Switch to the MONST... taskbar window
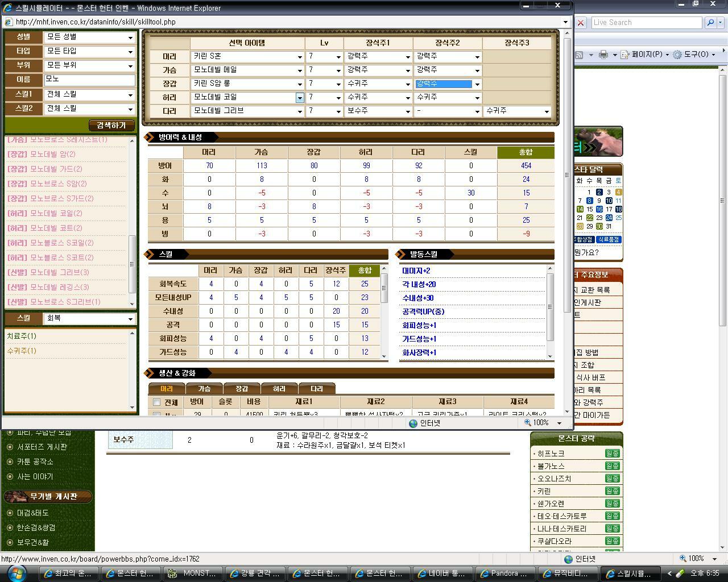 [193, 573]
